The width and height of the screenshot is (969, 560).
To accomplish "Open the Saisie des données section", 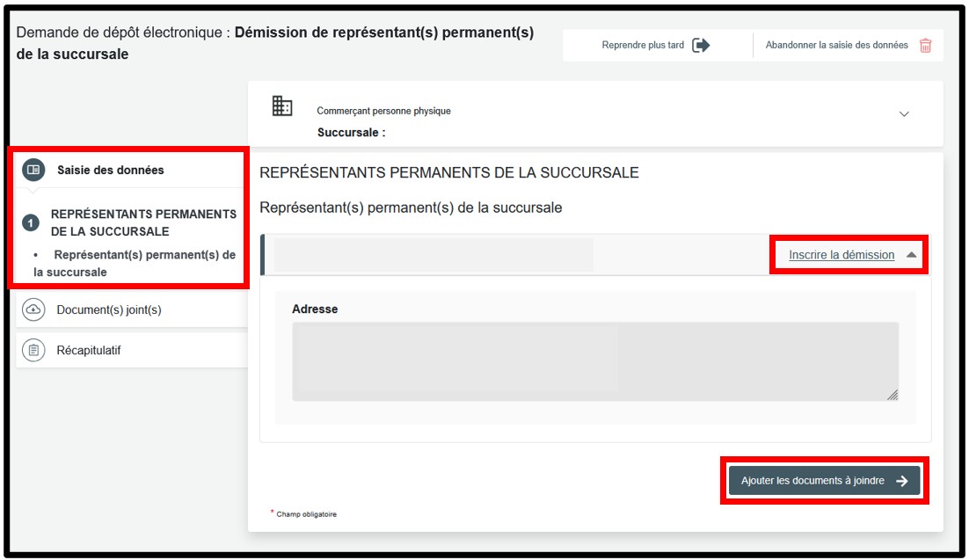I will (x=110, y=170).
